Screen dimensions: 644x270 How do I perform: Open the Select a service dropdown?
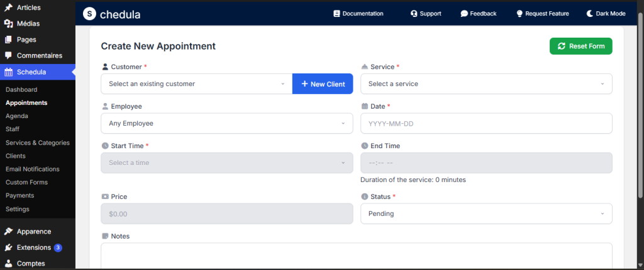click(x=486, y=84)
